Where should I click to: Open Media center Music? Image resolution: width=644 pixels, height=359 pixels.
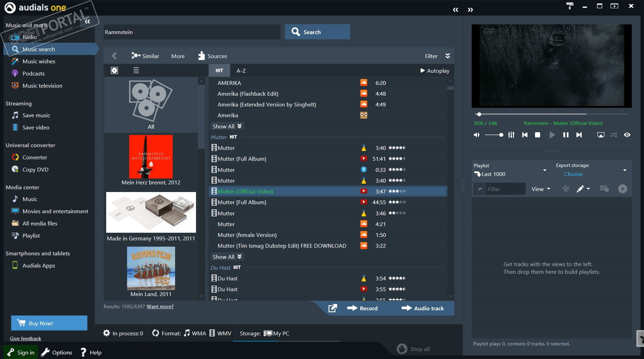pos(30,199)
